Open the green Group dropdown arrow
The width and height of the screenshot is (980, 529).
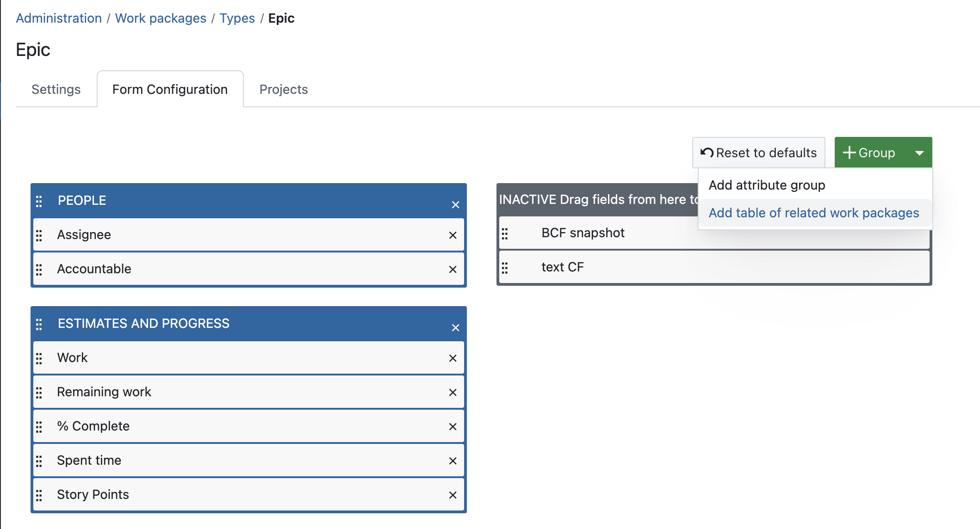tap(919, 152)
